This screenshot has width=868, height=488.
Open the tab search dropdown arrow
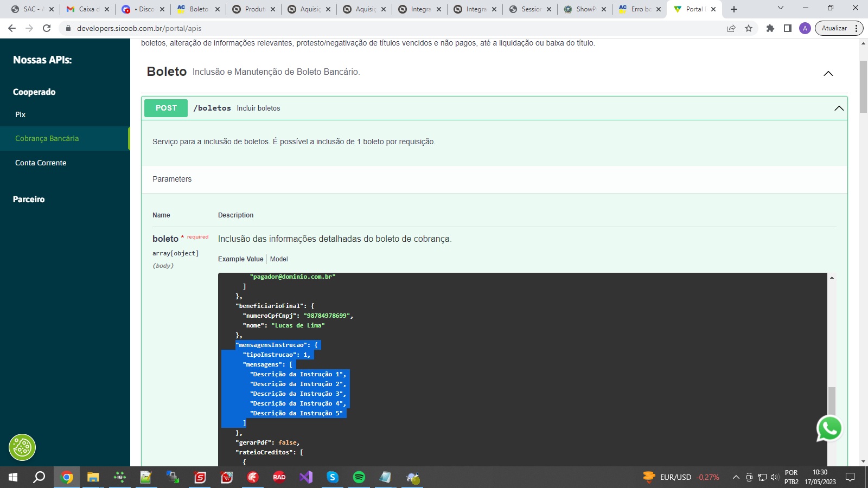(781, 9)
